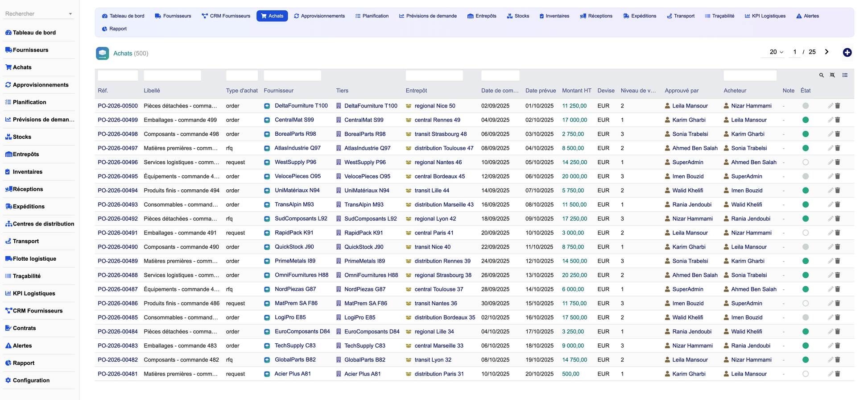Open Stocks top tab
The image size is (868, 400).
point(518,16)
